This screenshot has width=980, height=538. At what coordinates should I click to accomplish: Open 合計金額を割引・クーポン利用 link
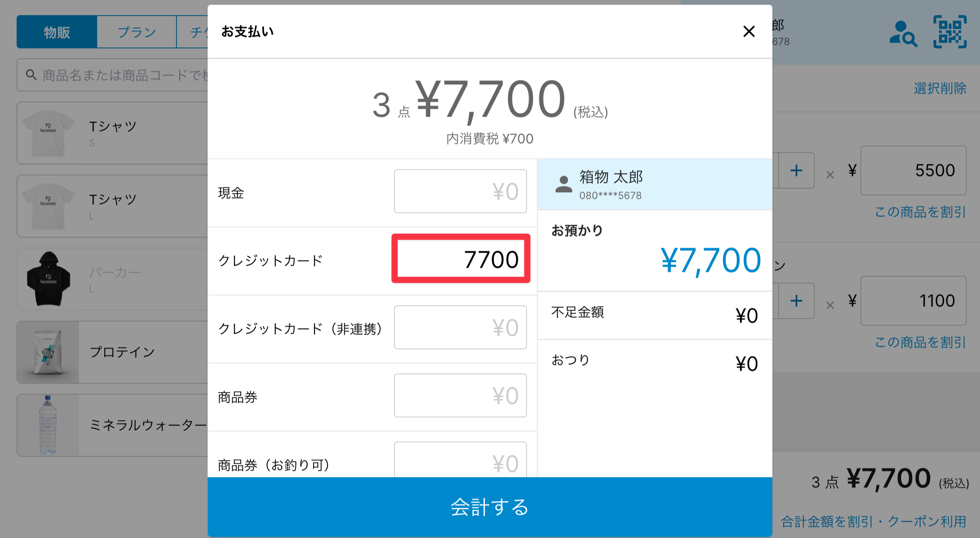point(874,521)
